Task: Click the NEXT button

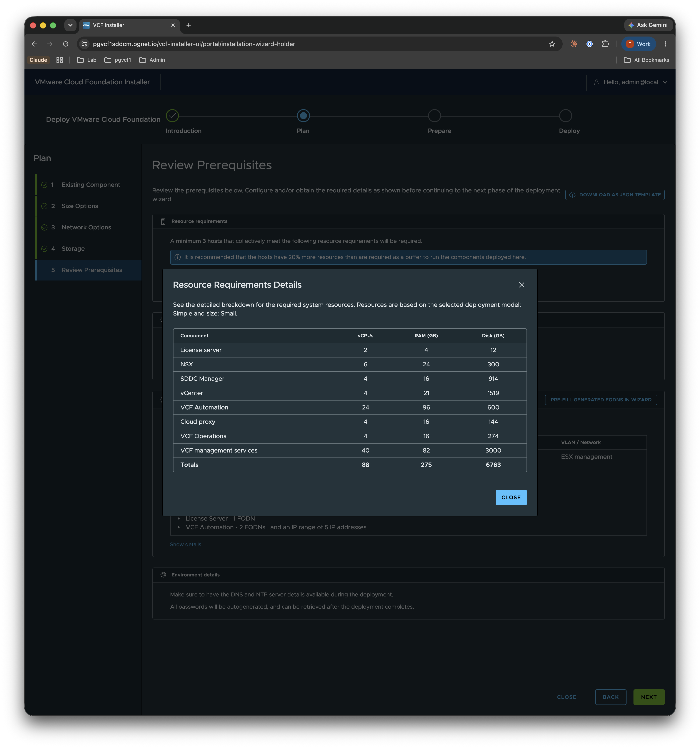Action: (x=648, y=697)
